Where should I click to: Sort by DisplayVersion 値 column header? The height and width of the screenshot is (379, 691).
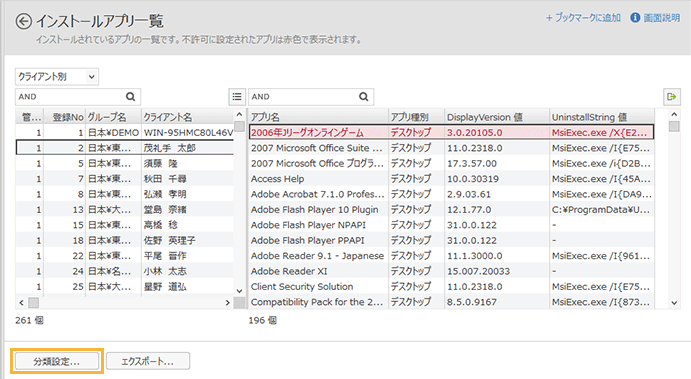point(497,117)
